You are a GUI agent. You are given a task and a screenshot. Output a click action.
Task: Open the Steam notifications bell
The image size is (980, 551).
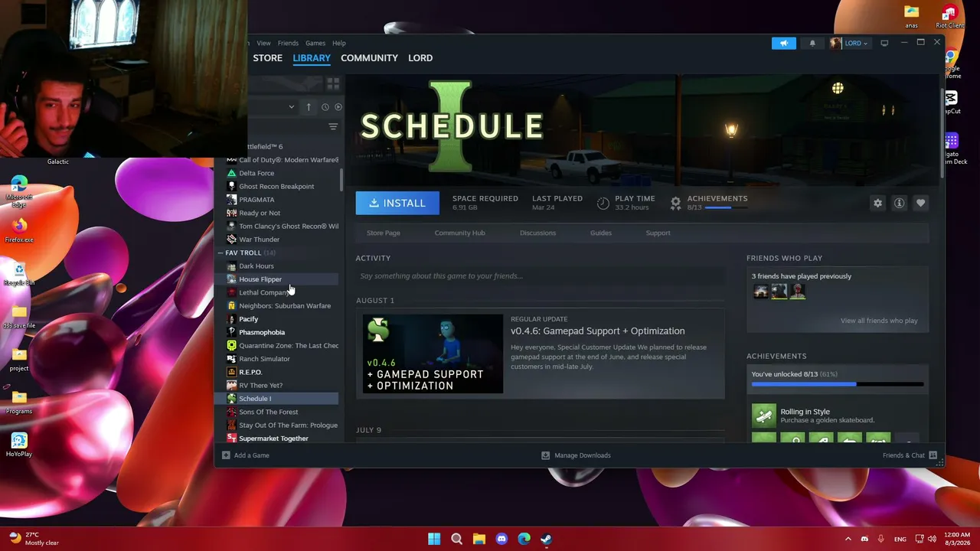pyautogui.click(x=812, y=43)
